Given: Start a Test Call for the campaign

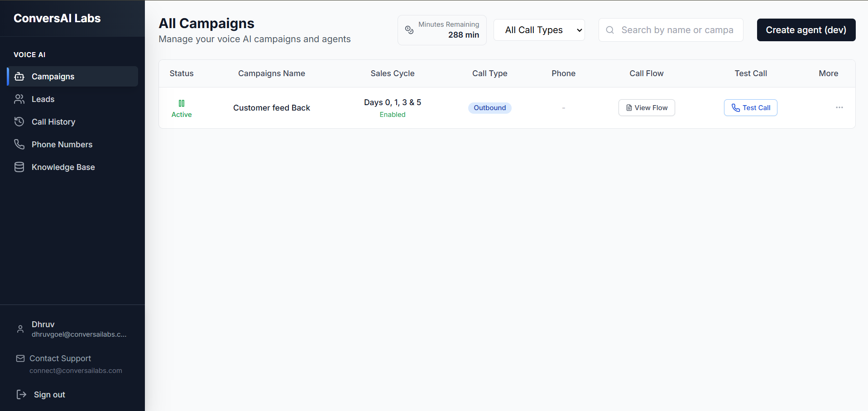Looking at the screenshot, I should pos(750,107).
